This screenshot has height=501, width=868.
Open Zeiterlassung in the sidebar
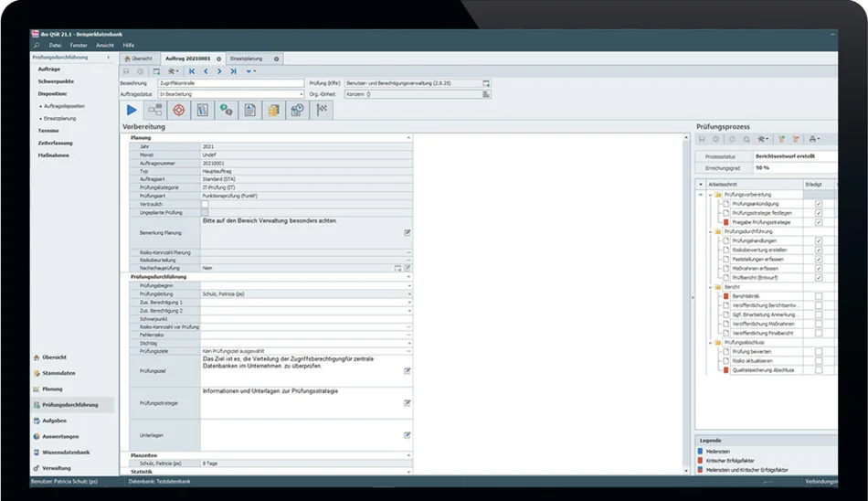(x=56, y=143)
